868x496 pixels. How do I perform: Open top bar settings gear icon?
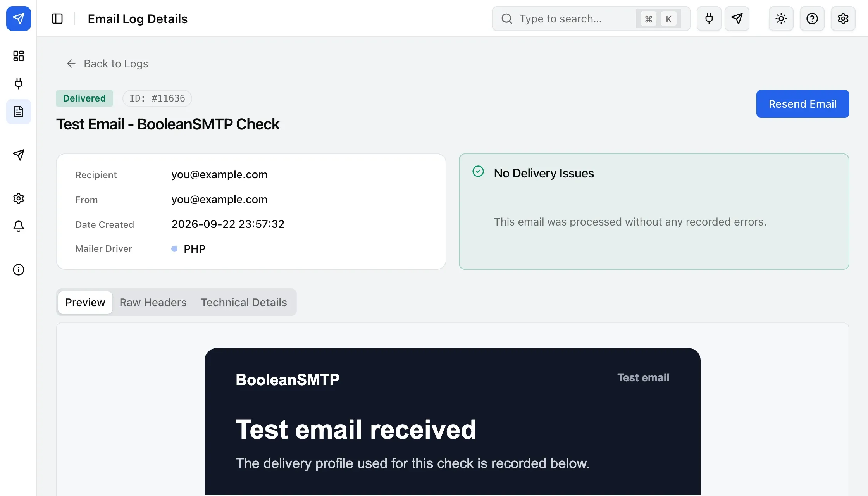pos(843,19)
